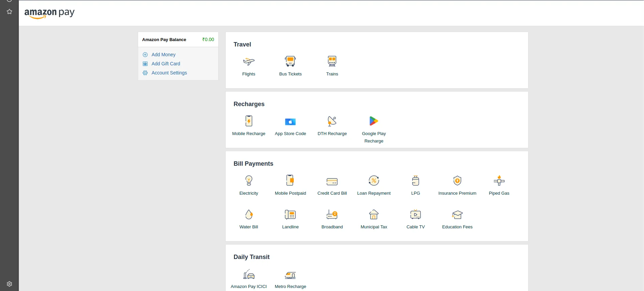This screenshot has width=644, height=291.
Task: Pay an Electricity bill via bulb icon
Action: (249, 181)
